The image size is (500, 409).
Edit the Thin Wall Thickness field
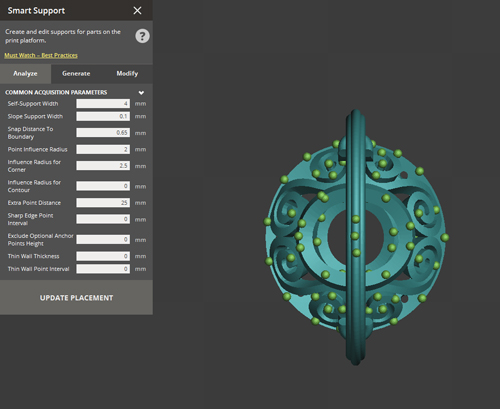(x=103, y=256)
